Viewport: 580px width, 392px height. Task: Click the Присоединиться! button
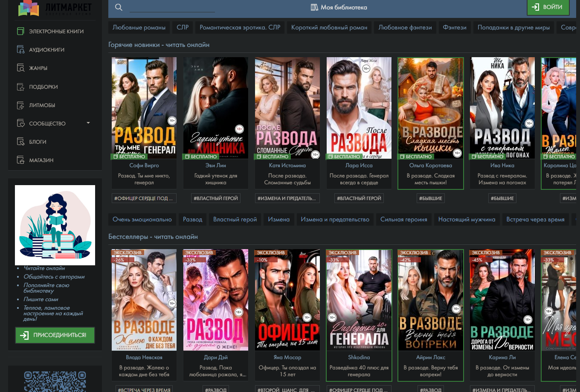tap(55, 335)
